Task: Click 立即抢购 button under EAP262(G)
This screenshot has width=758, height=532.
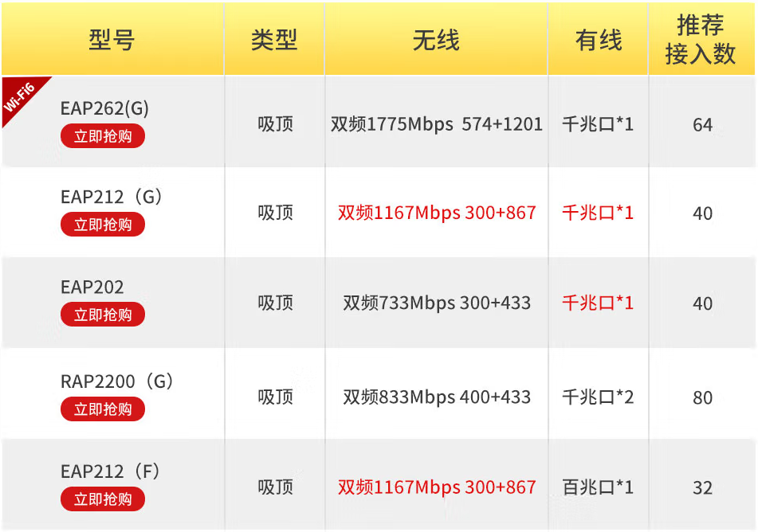Action: [103, 135]
